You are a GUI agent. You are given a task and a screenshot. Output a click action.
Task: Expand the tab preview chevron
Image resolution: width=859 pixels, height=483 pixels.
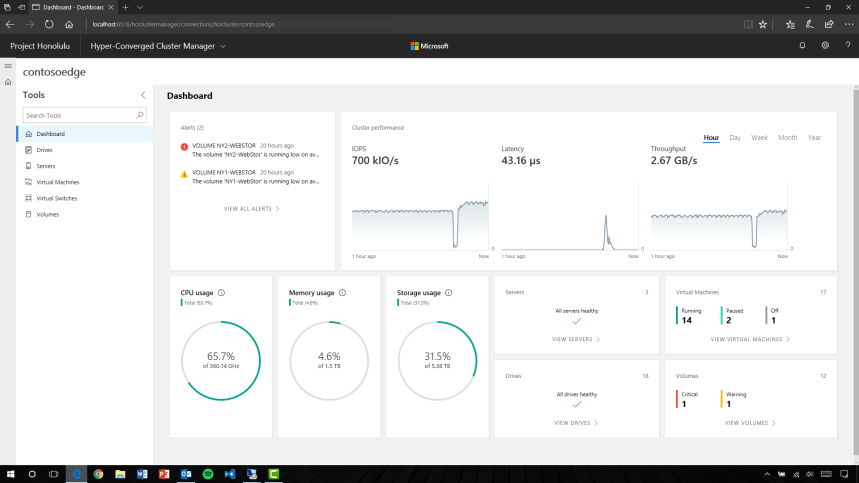coord(140,7)
